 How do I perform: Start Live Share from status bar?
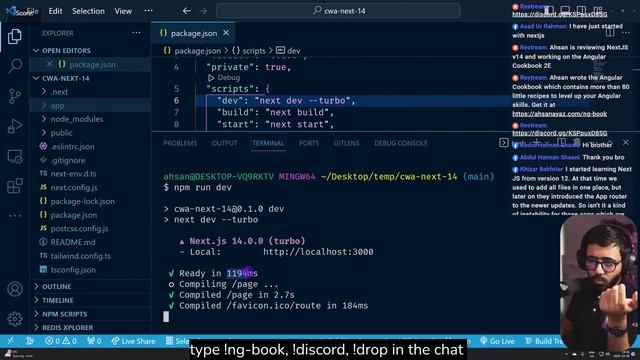(133, 341)
